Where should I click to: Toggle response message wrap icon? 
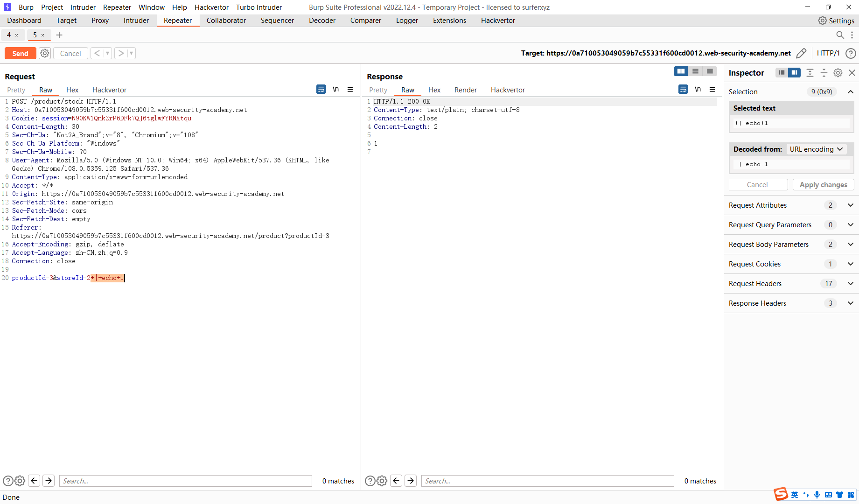683,89
